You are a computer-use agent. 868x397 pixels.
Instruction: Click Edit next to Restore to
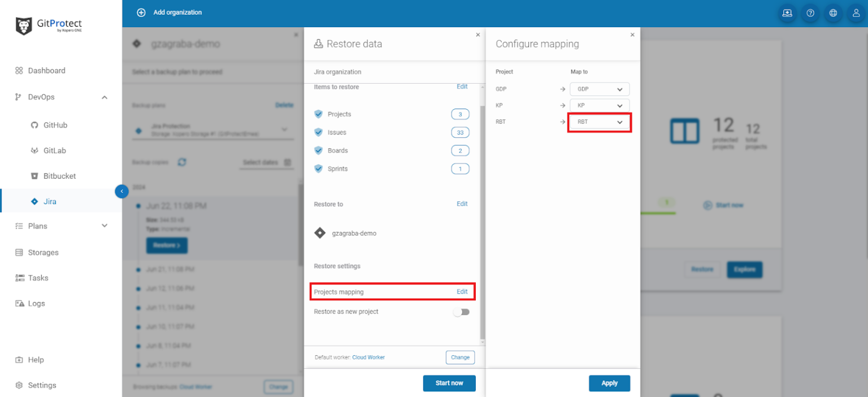(x=462, y=204)
